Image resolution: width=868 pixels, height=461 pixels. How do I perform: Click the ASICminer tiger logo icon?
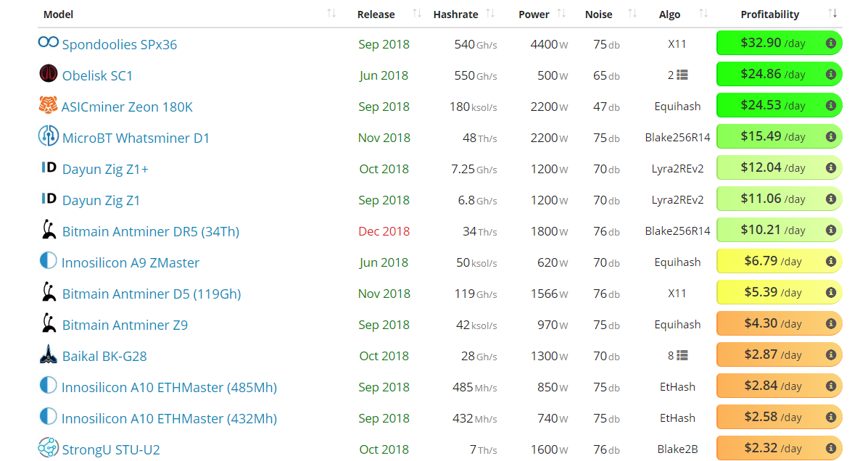[48, 104]
